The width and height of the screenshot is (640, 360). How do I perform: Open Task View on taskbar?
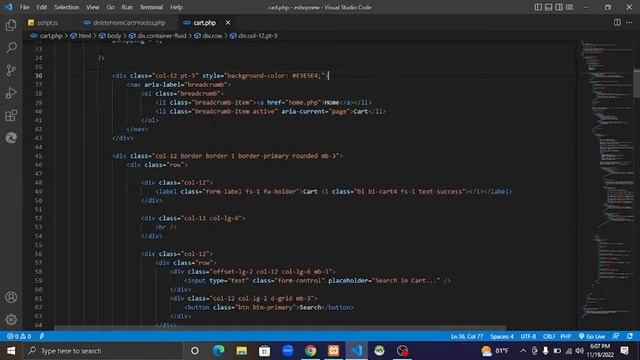pos(195,351)
